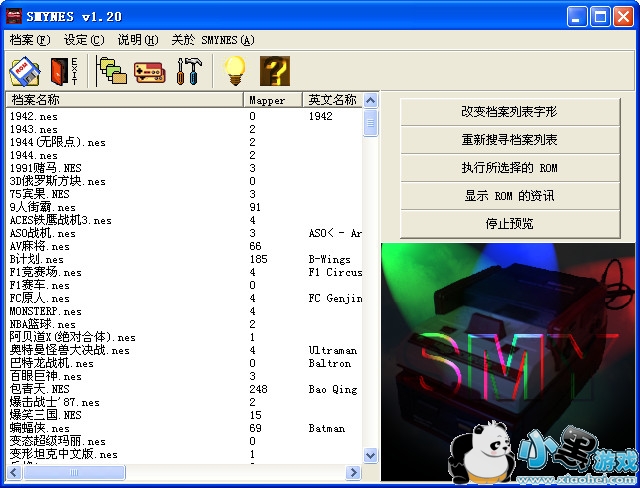Select 百眼巨神.nes file
The height and width of the screenshot is (488, 640).
pos(46,376)
